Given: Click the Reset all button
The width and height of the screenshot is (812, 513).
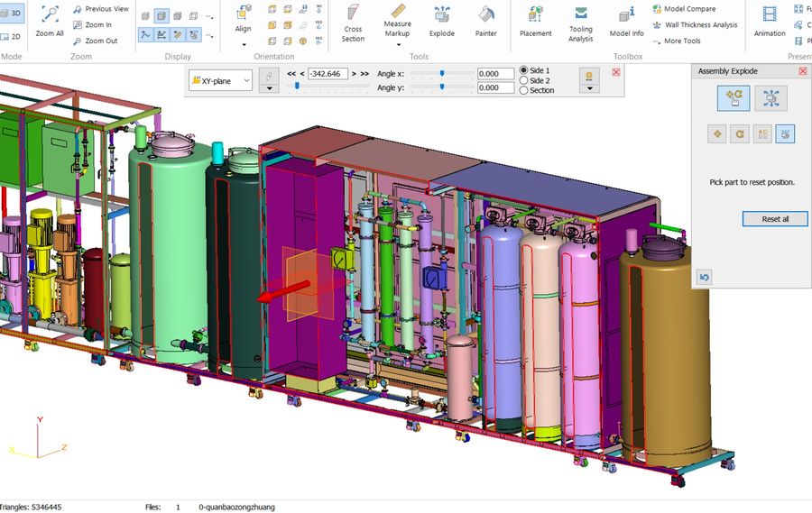Looking at the screenshot, I should pyautogui.click(x=775, y=219).
